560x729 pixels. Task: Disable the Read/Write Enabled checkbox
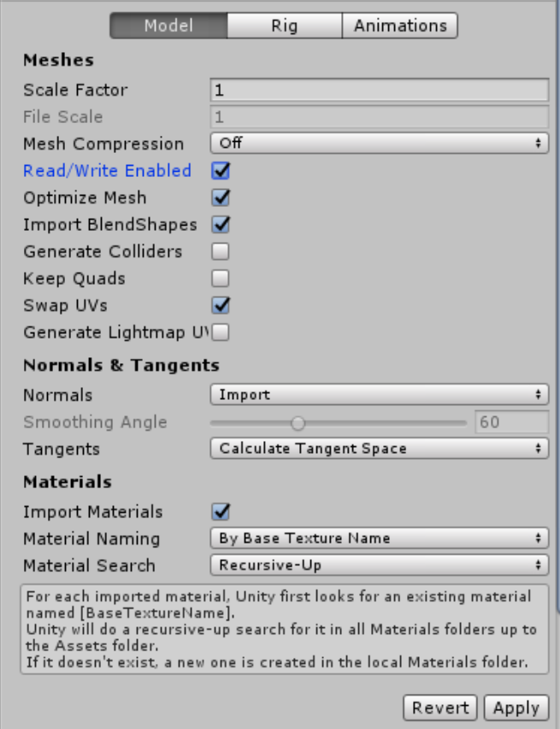click(x=221, y=171)
